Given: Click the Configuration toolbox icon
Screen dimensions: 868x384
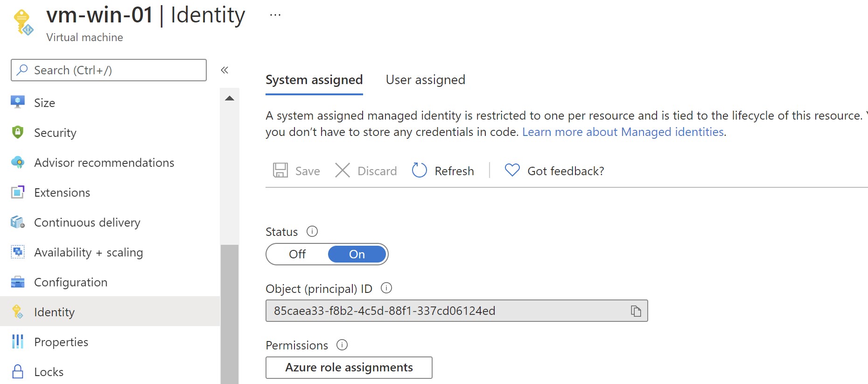Looking at the screenshot, I should pyautogui.click(x=18, y=282).
